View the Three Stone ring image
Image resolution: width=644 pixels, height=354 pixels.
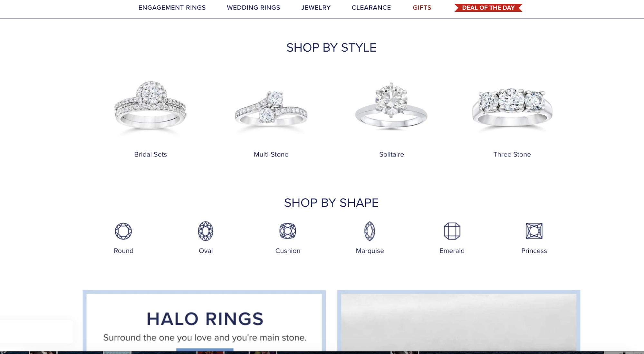tap(512, 109)
